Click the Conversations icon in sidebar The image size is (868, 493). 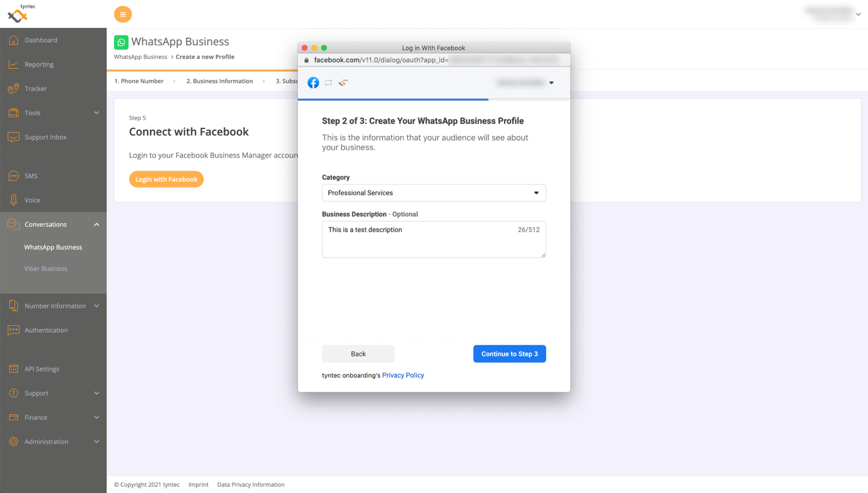[x=13, y=225]
